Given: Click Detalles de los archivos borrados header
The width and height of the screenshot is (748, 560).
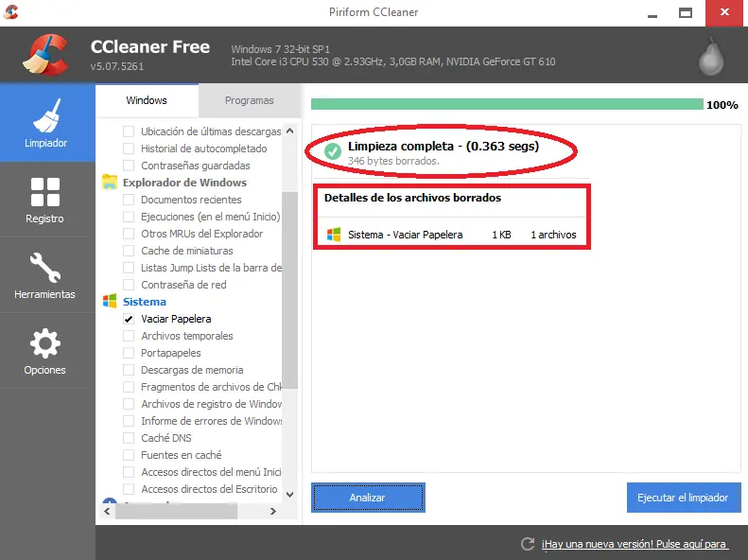Looking at the screenshot, I should coord(412,198).
